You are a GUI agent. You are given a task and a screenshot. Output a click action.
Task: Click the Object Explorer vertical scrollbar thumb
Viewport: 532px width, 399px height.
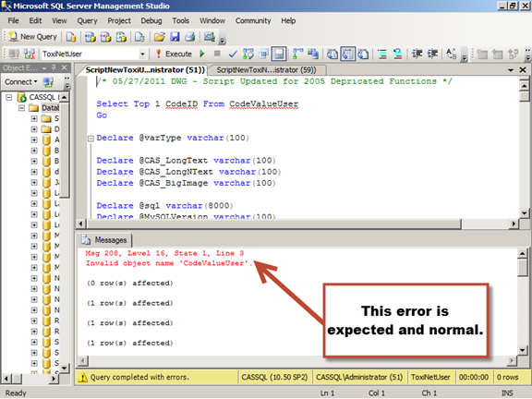pyautogui.click(x=64, y=150)
